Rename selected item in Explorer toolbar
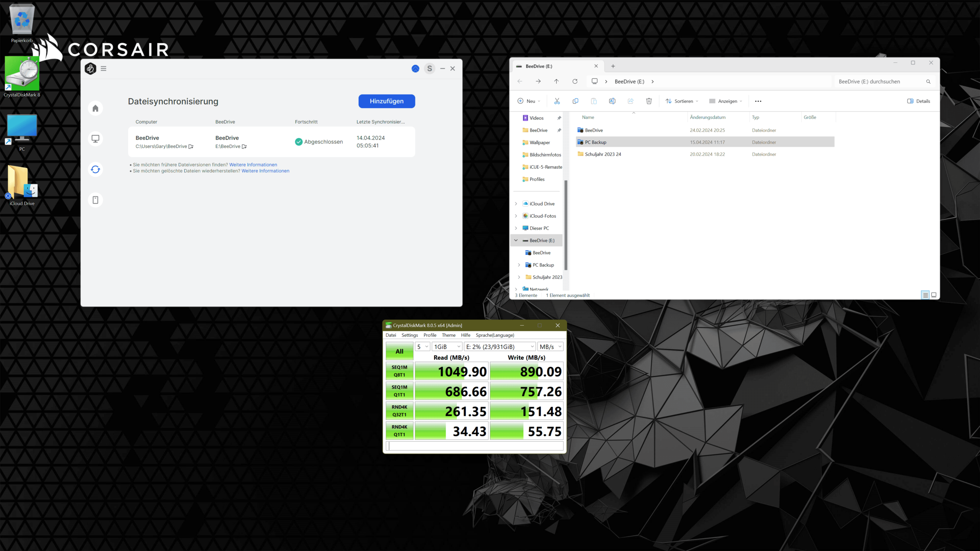The image size is (980, 551). [612, 101]
